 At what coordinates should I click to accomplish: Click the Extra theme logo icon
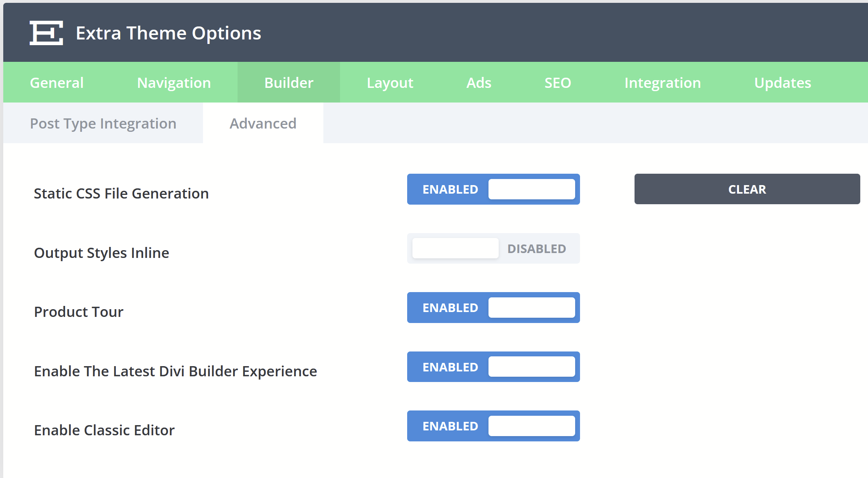46,33
